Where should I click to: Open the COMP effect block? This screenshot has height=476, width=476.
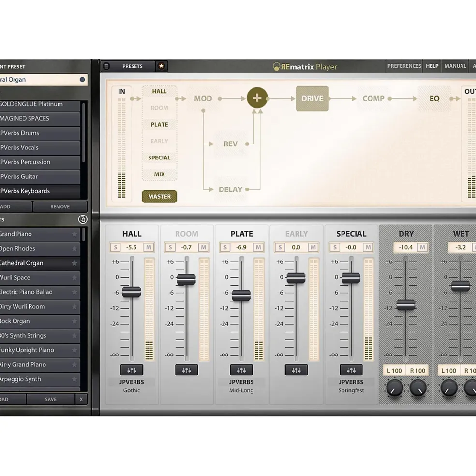click(x=373, y=99)
